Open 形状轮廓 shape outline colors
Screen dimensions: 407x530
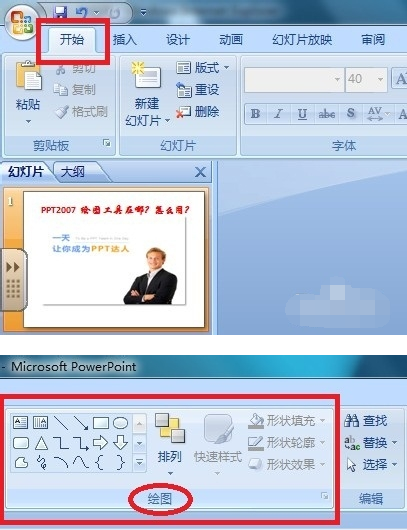point(287,442)
